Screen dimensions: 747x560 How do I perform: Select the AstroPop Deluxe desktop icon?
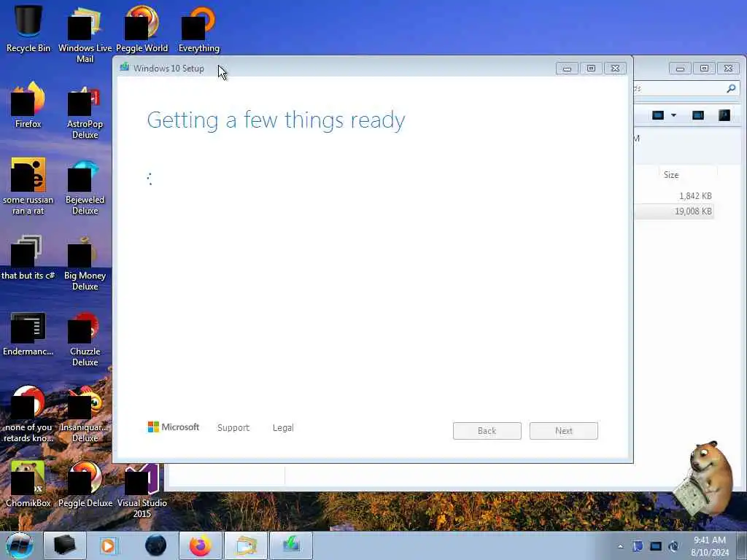pyautogui.click(x=85, y=112)
